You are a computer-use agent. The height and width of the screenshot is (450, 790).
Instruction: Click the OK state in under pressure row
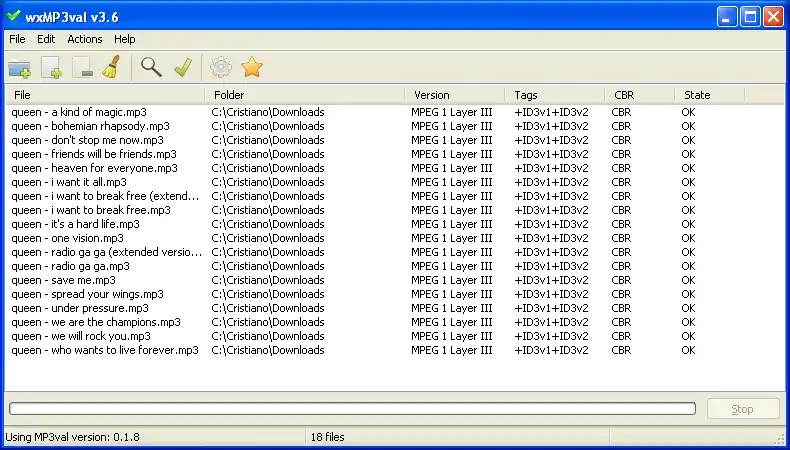point(688,308)
